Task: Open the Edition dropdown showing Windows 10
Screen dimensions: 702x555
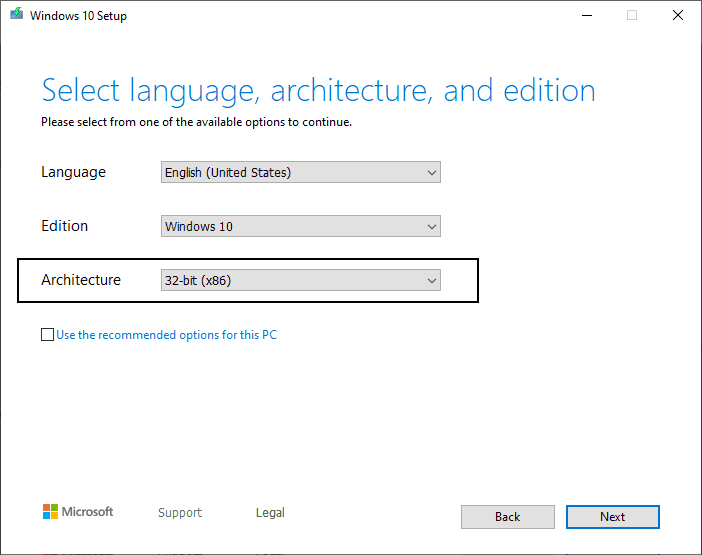Action: pos(301,226)
